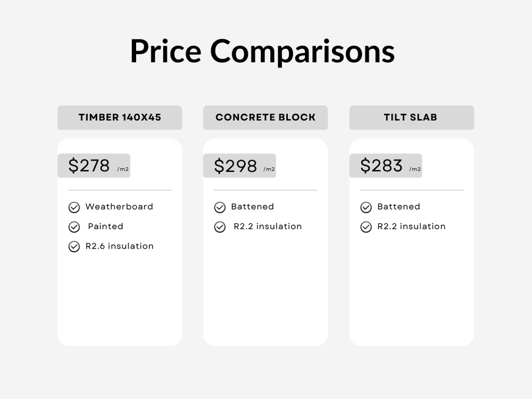Click Battened text in the Tilt Slab card

coord(398,206)
